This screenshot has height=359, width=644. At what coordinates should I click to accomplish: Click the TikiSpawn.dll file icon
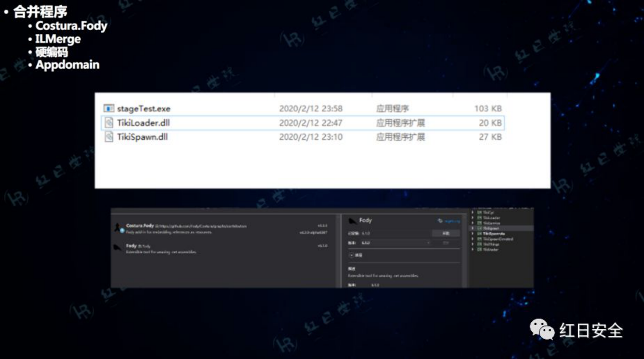(x=109, y=137)
